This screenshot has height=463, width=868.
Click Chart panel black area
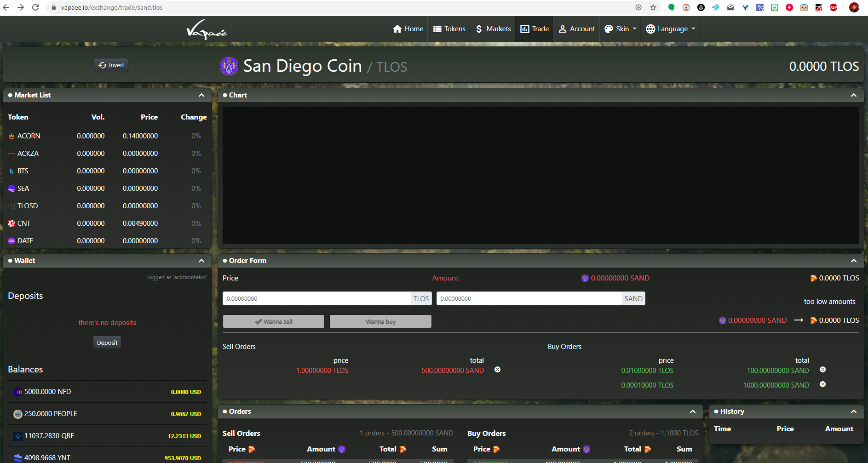tap(540, 175)
